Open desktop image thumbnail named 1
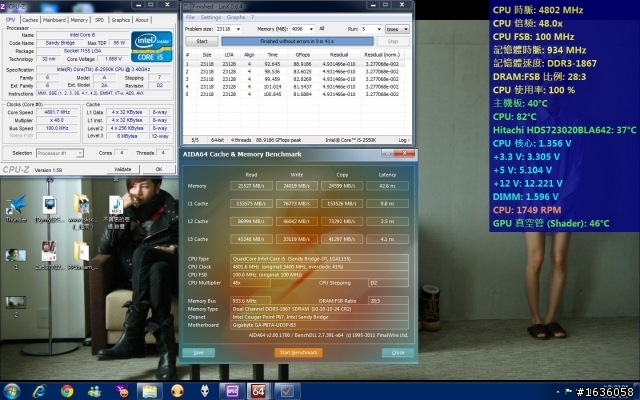 pos(16,259)
